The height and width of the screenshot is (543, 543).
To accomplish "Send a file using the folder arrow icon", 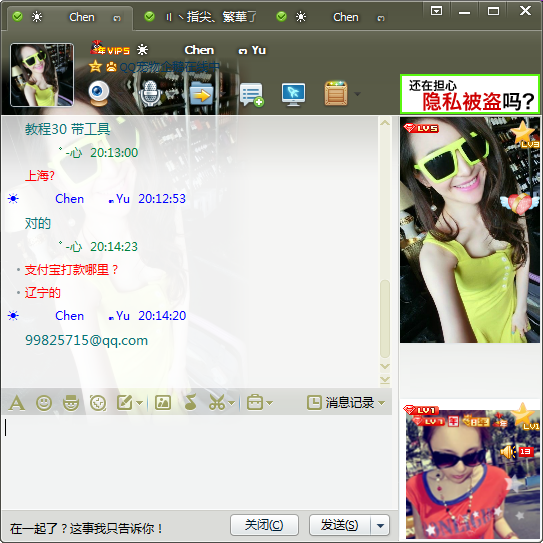I will point(201,94).
